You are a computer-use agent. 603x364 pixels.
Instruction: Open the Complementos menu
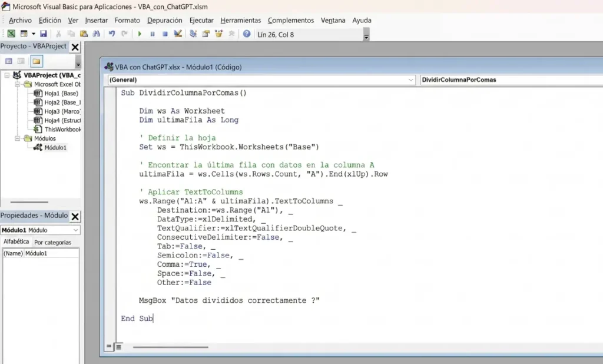(291, 21)
